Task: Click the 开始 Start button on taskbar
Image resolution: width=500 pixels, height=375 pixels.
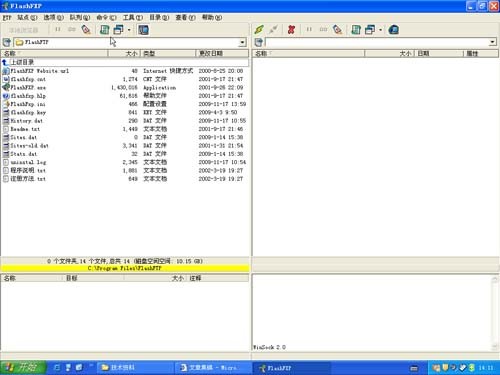Action: click(x=23, y=367)
